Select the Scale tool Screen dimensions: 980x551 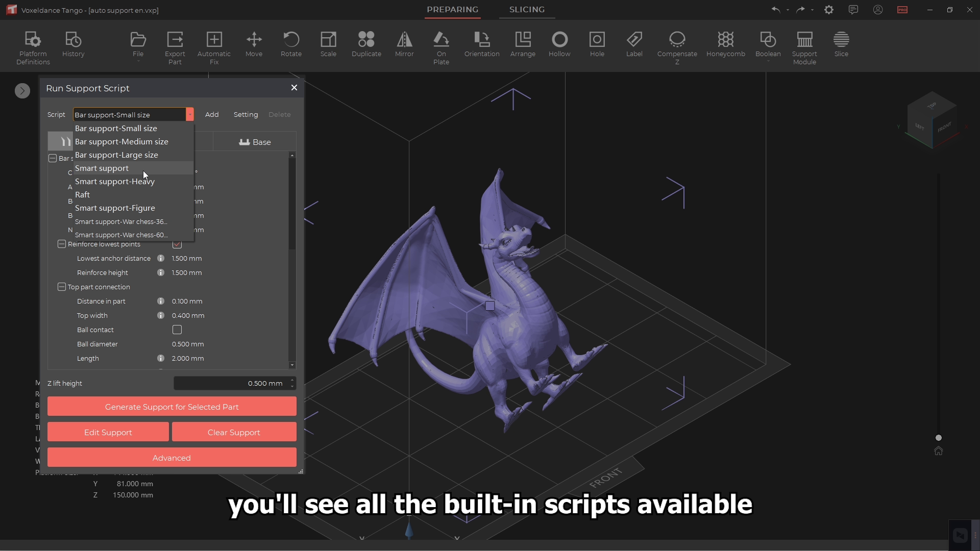click(328, 44)
